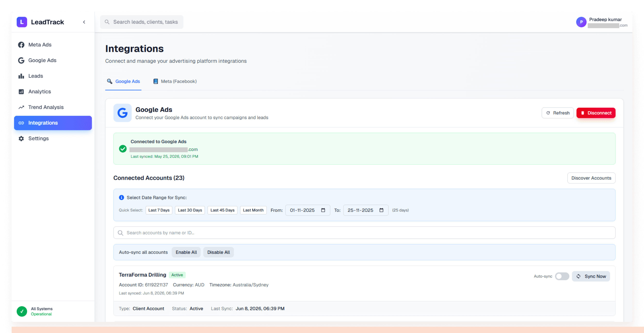The image size is (644, 333).
Task: Open Trend Analysis in sidebar
Action: click(x=53, y=107)
